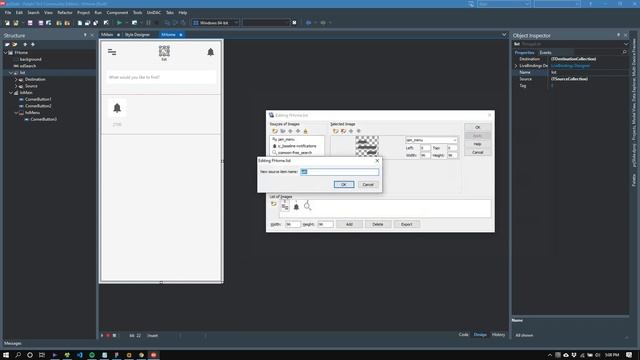Image resolution: width=640 pixels, height=360 pixels.
Task: Switch to Properties tab in Object Inspector
Action: pos(524,52)
